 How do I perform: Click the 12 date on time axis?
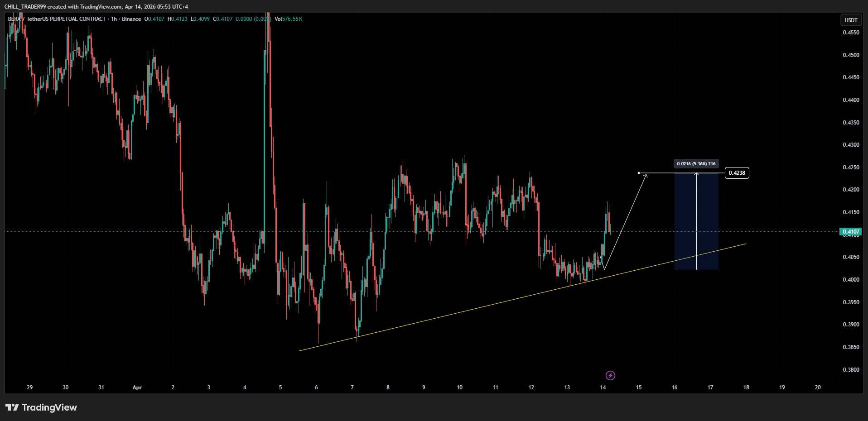coord(531,388)
